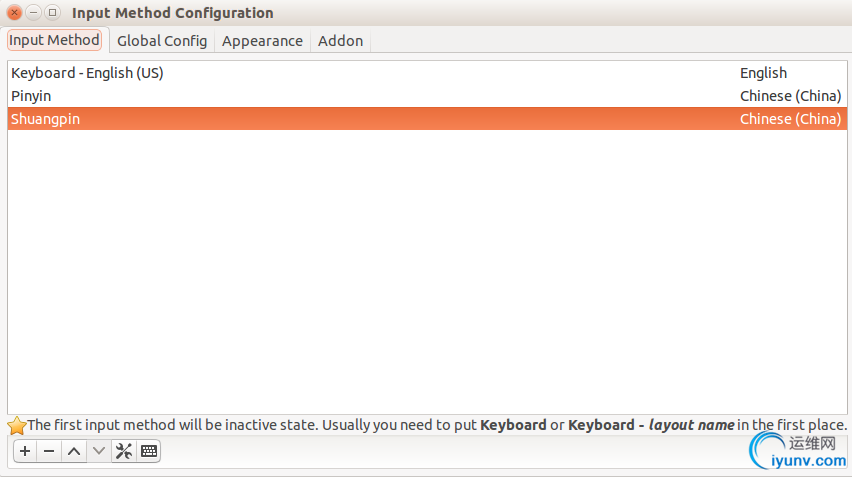852x477 pixels.
Task: Select the highlighted Shuangpin row
Action: [427, 118]
